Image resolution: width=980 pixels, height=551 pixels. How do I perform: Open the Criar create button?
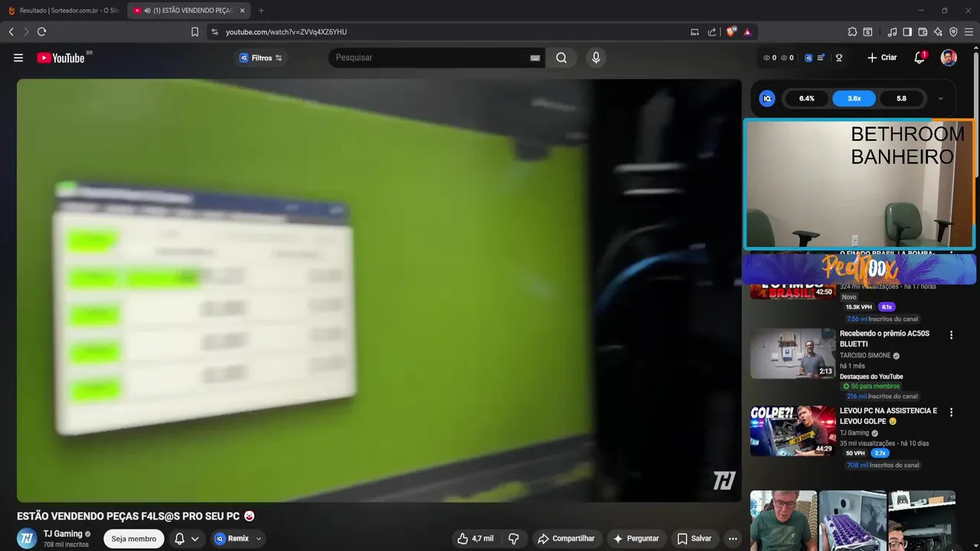(x=882, y=57)
